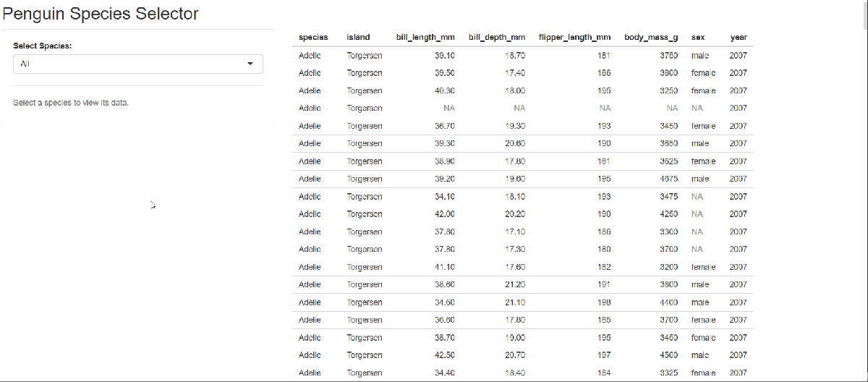
Task: Click the 'Select Species:' label
Action: click(43, 46)
